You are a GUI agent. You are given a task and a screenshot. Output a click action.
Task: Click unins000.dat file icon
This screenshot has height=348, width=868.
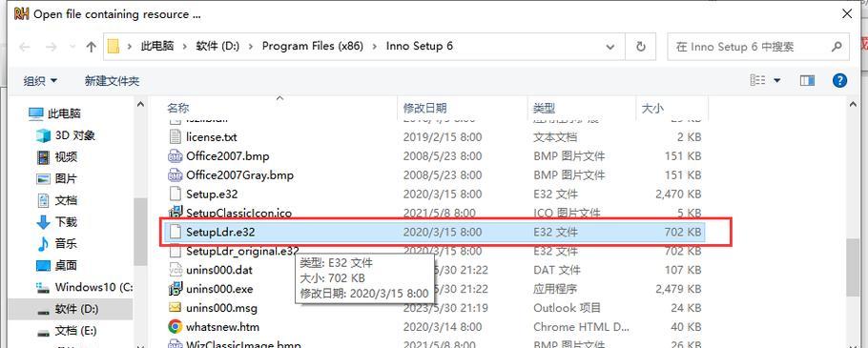coord(175,270)
